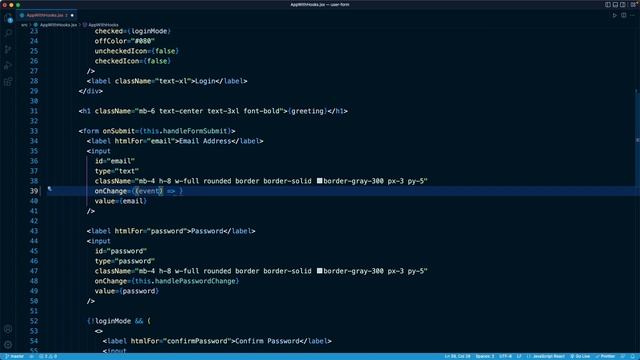The width and height of the screenshot is (640, 360).
Task: Click the LF end-of-line indicator
Action: [x=519, y=356]
